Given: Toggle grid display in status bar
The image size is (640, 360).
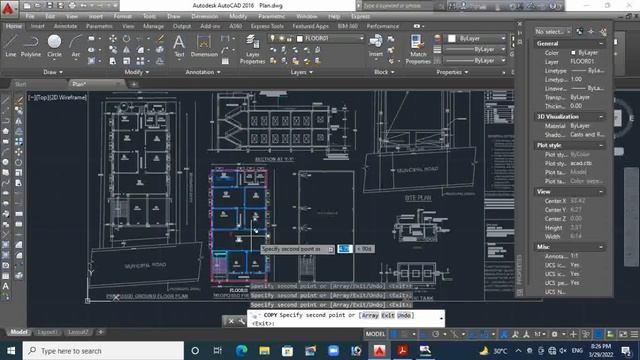Looking at the screenshot, I should click(x=394, y=334).
